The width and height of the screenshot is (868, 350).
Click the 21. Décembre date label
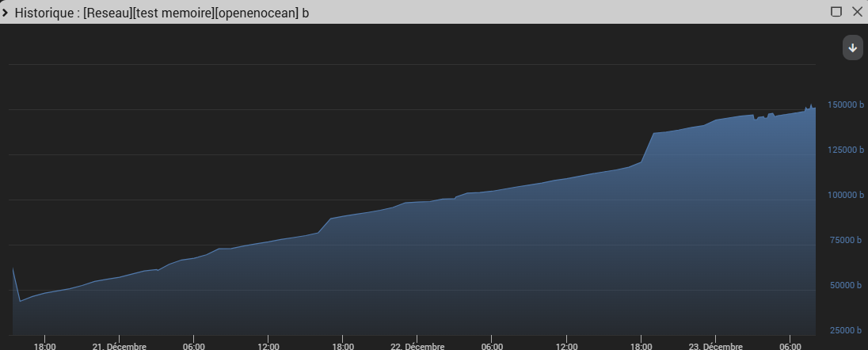point(119,346)
